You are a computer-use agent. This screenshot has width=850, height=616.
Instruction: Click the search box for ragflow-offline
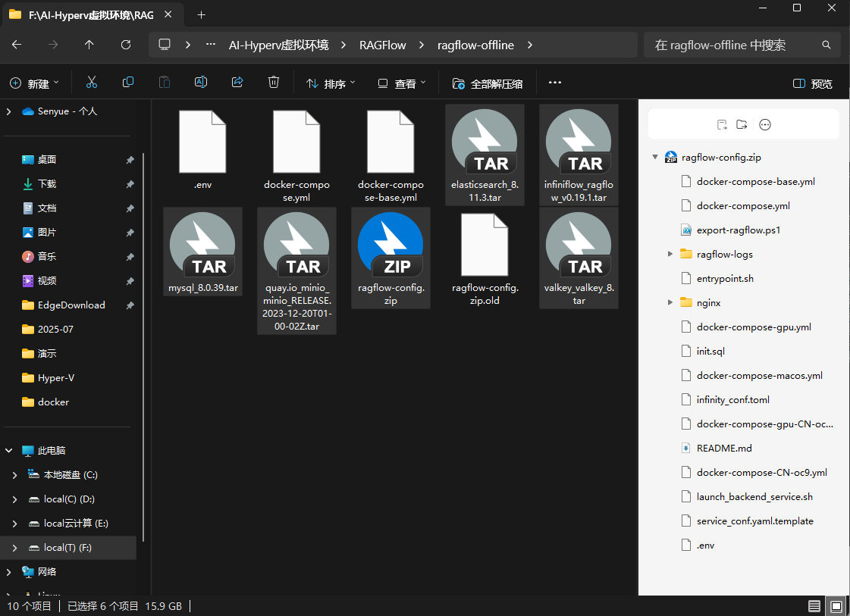pyautogui.click(x=742, y=45)
